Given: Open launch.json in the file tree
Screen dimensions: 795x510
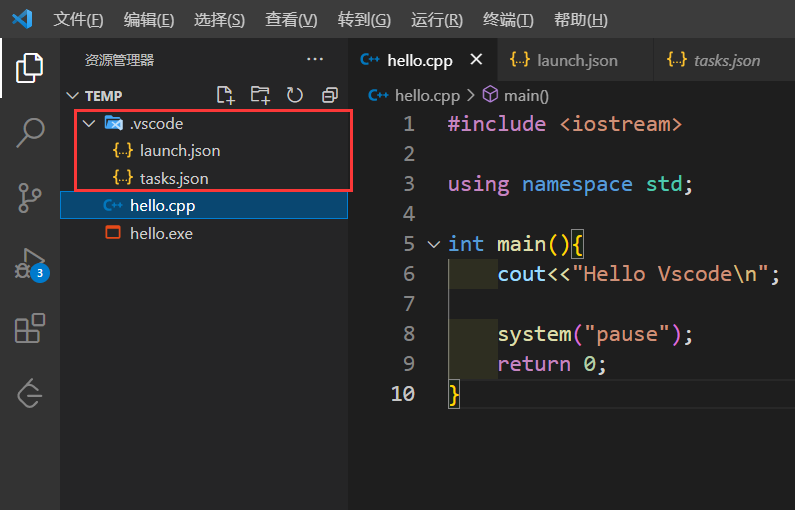Looking at the screenshot, I should (204, 151).
